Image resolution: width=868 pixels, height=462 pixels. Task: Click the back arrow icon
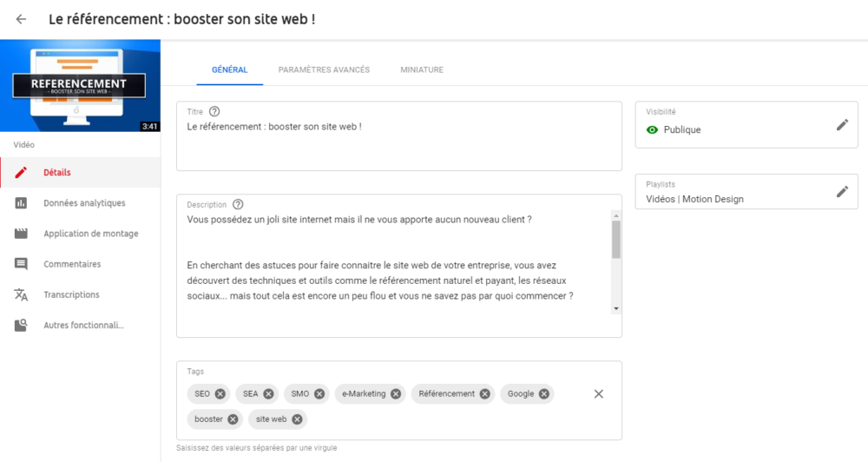pos(21,19)
